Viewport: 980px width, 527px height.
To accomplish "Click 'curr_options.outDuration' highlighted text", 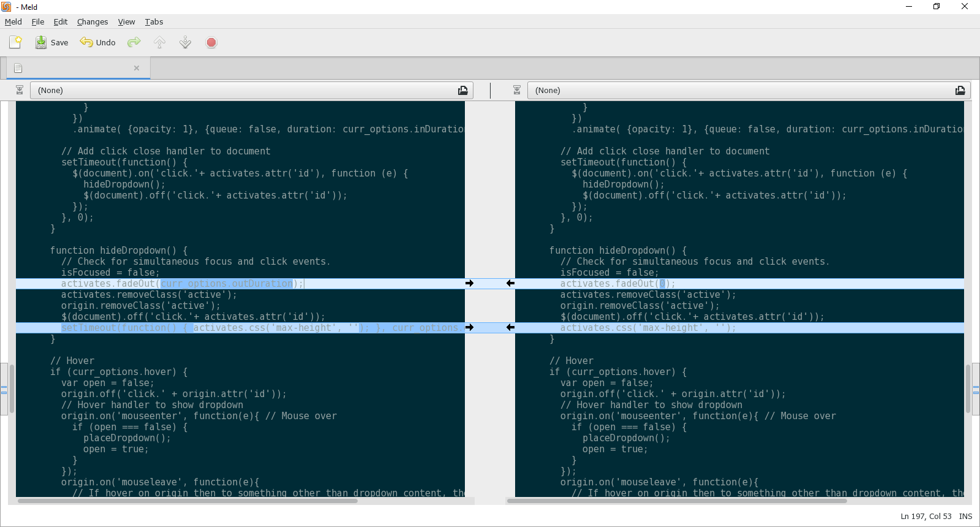I will [x=227, y=283].
